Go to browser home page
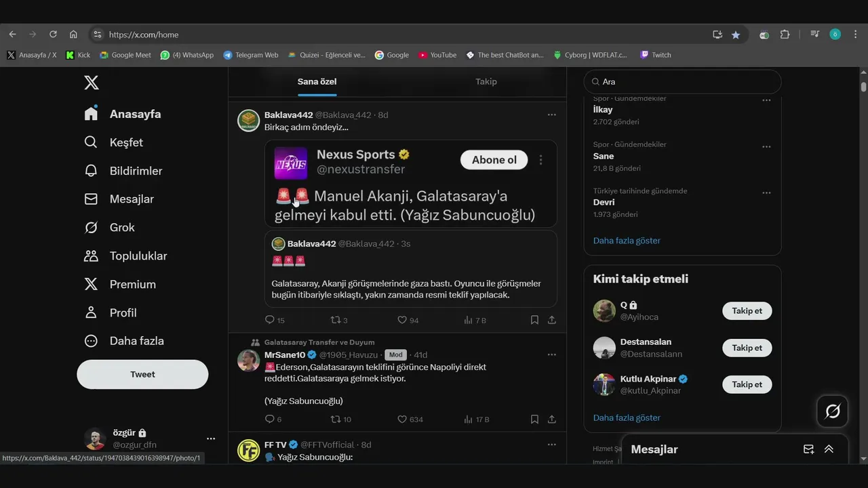868x488 pixels. [x=73, y=35]
